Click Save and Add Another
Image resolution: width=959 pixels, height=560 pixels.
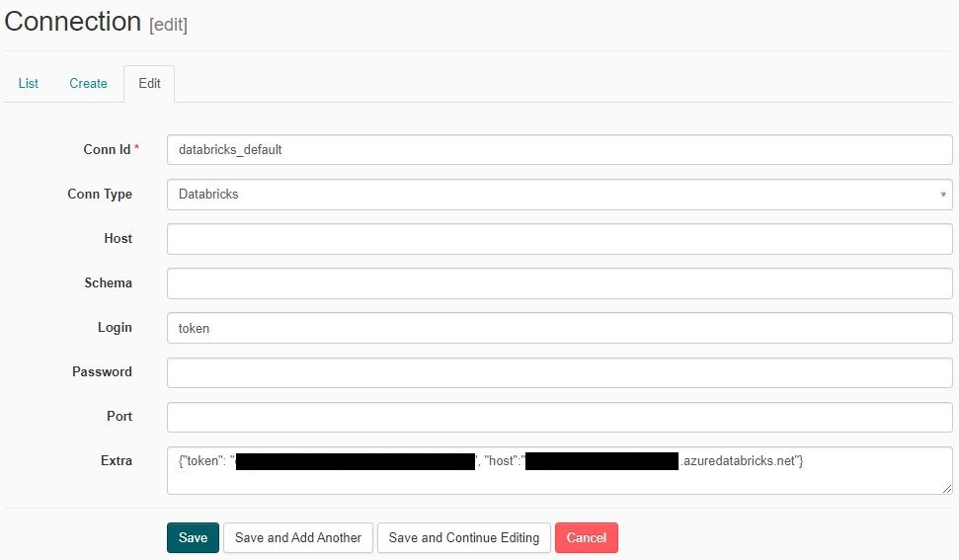pos(298,538)
